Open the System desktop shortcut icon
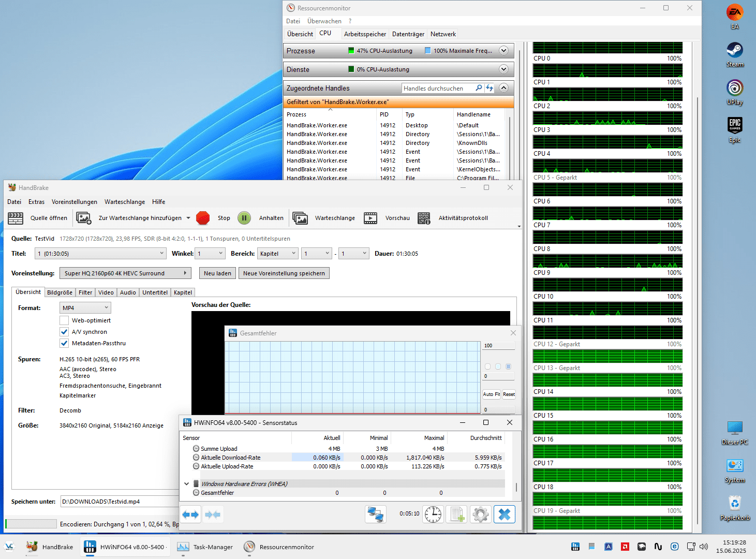756x559 pixels. (x=735, y=470)
